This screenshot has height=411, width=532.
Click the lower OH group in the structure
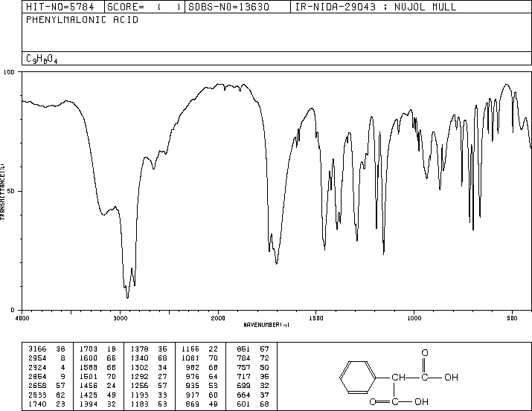tap(421, 401)
